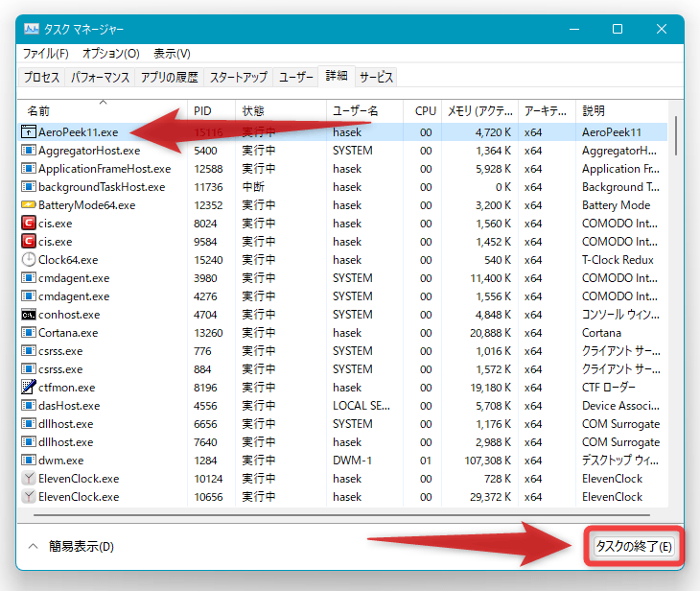Click the Cortana.exe process icon

[x=29, y=333]
